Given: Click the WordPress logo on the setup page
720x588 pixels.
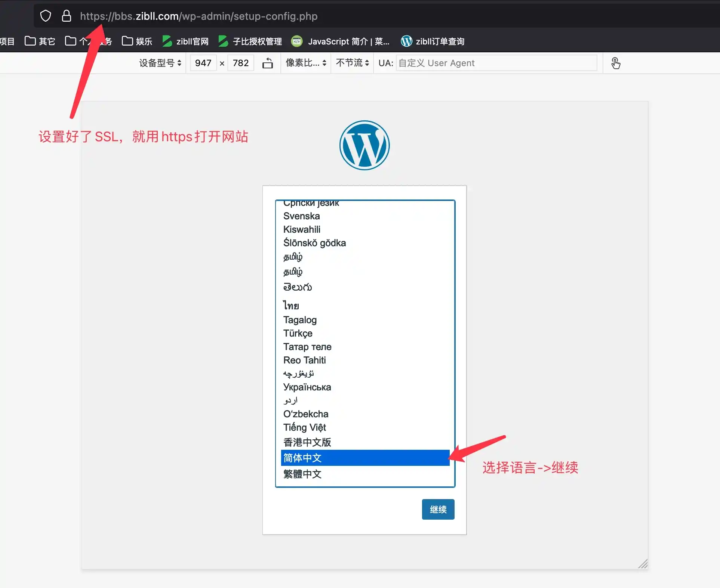Looking at the screenshot, I should pos(364,145).
